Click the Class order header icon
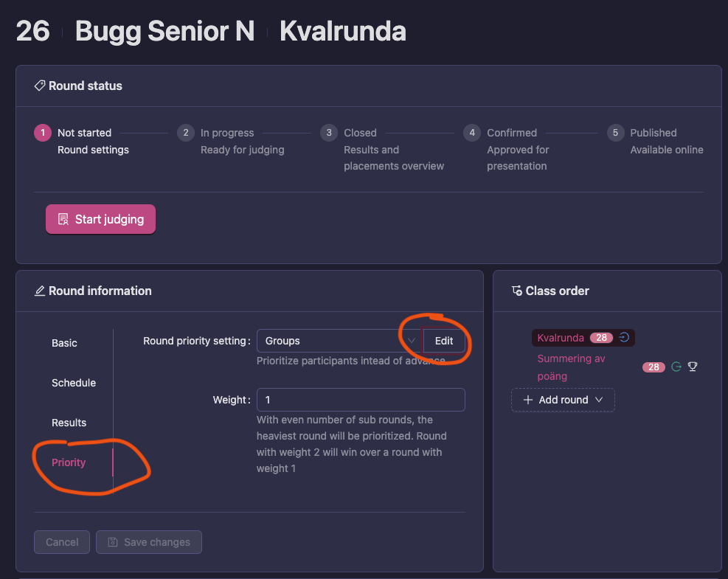728x579 pixels. [x=516, y=291]
